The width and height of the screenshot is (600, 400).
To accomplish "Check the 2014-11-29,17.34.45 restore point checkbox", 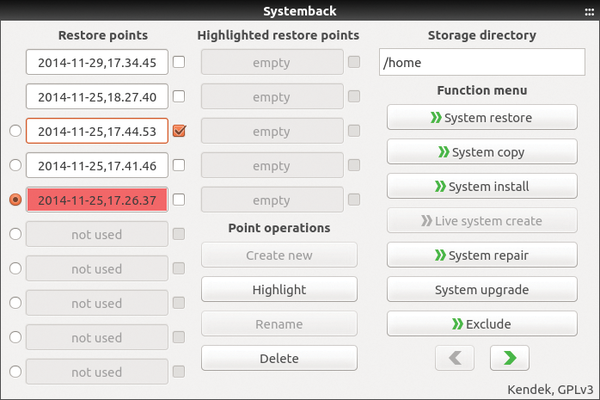I will click(x=179, y=62).
